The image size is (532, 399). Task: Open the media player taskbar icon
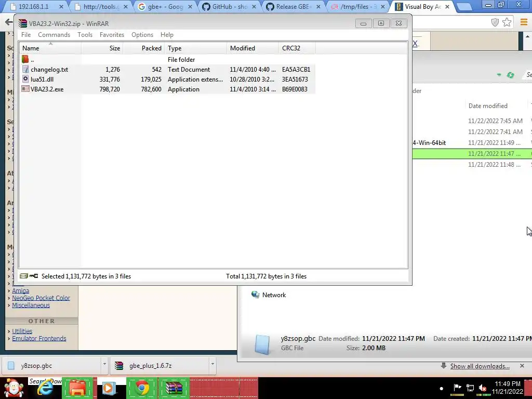click(109, 388)
